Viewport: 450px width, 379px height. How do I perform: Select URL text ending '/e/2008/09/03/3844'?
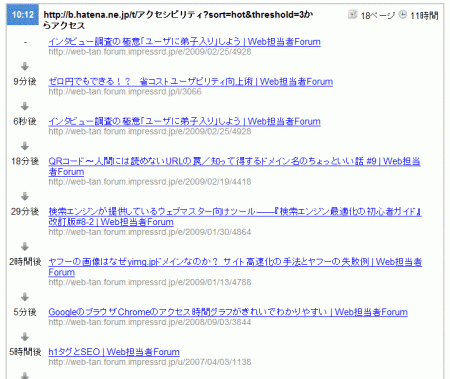click(150, 322)
